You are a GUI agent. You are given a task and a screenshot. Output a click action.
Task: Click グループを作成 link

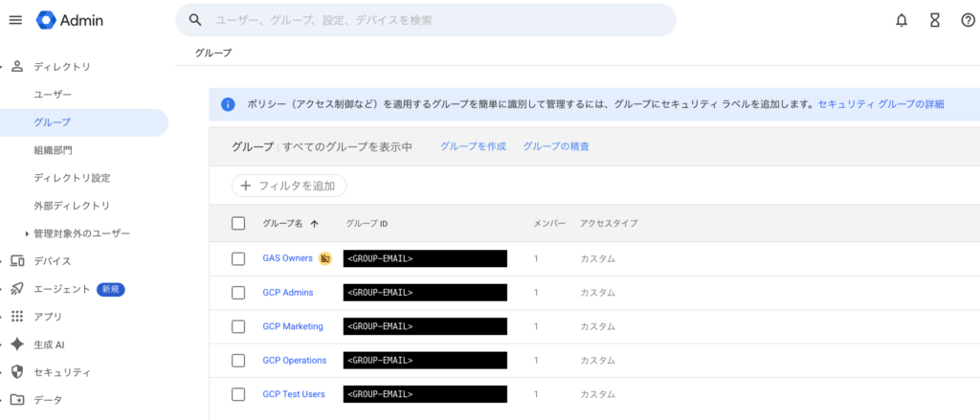point(473,146)
